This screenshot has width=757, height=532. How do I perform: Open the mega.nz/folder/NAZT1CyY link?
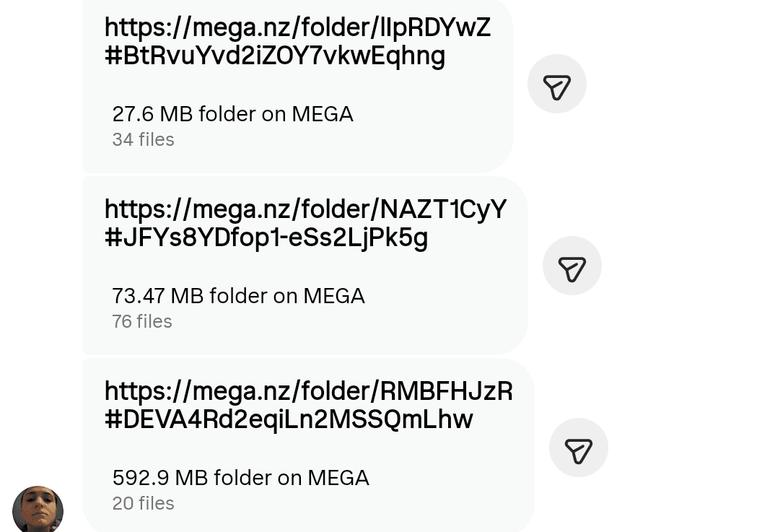pyautogui.click(x=305, y=210)
